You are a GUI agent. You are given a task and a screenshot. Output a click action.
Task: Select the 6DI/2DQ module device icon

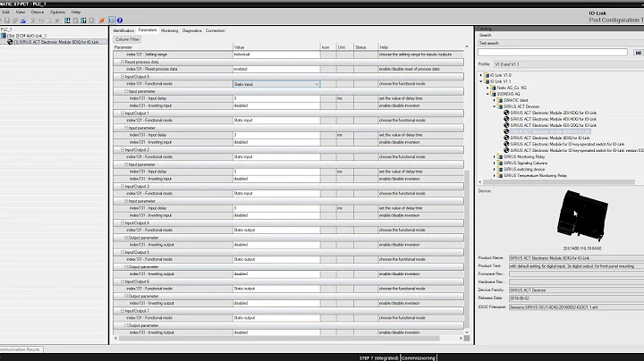tap(506, 125)
